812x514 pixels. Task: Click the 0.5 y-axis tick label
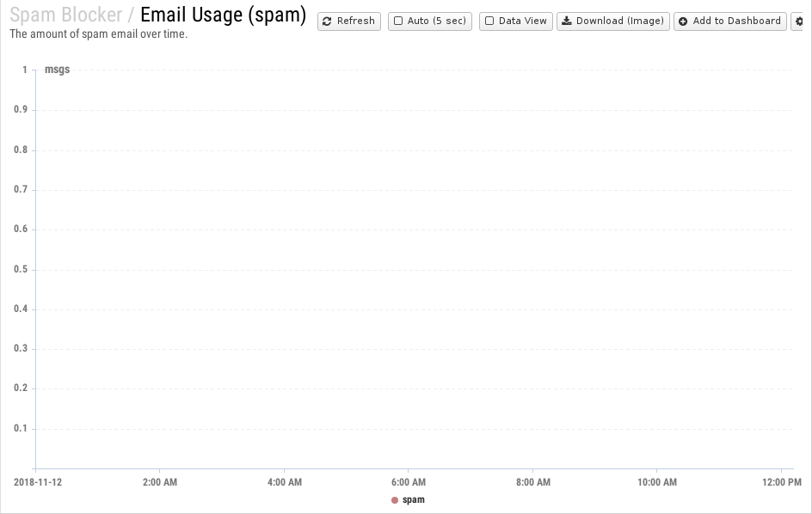point(21,269)
